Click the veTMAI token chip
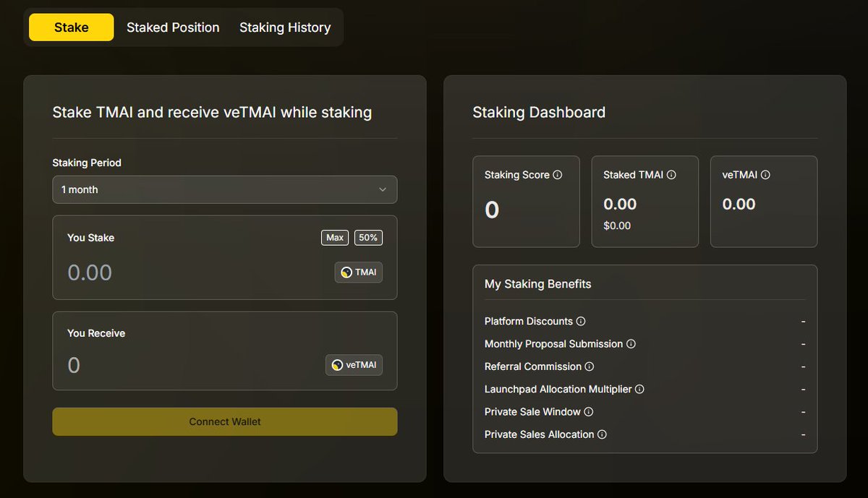The image size is (868, 498). click(x=354, y=365)
